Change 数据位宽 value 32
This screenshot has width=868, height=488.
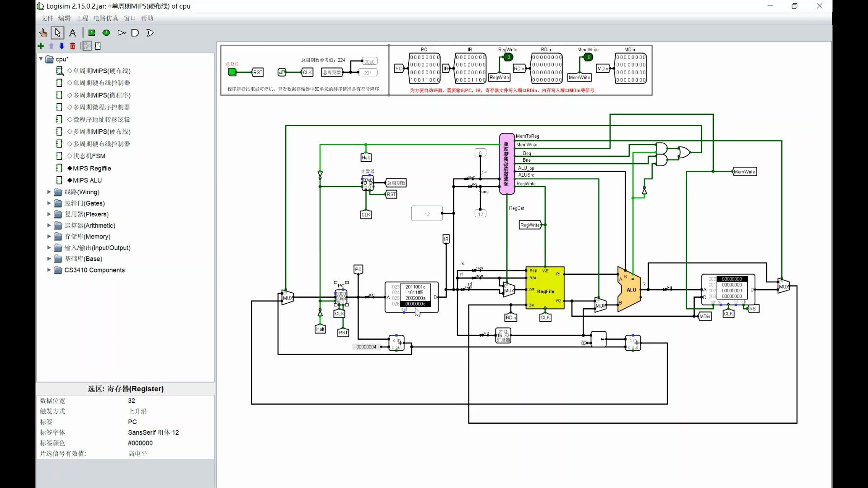170,401
